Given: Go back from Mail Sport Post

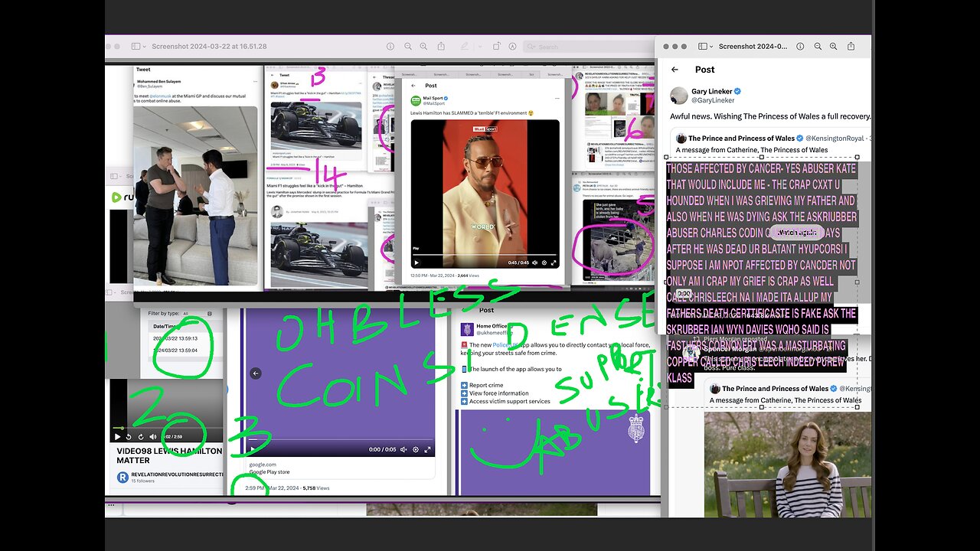Looking at the screenshot, I should pos(414,86).
